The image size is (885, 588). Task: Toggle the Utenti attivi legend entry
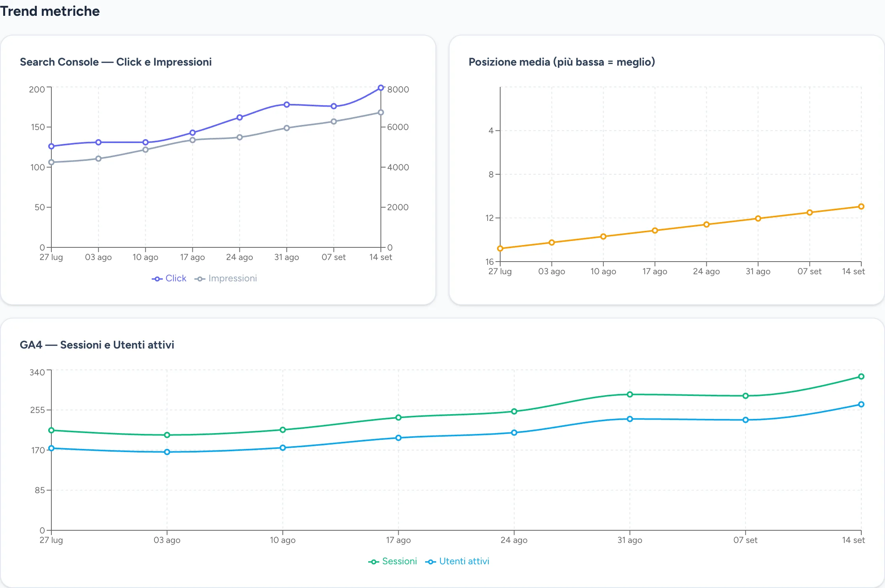click(457, 562)
